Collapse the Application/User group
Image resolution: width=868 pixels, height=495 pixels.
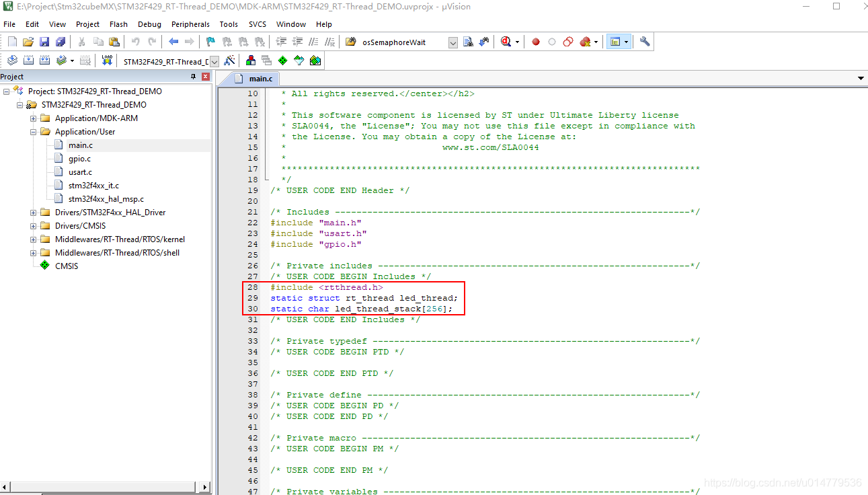[33, 132]
